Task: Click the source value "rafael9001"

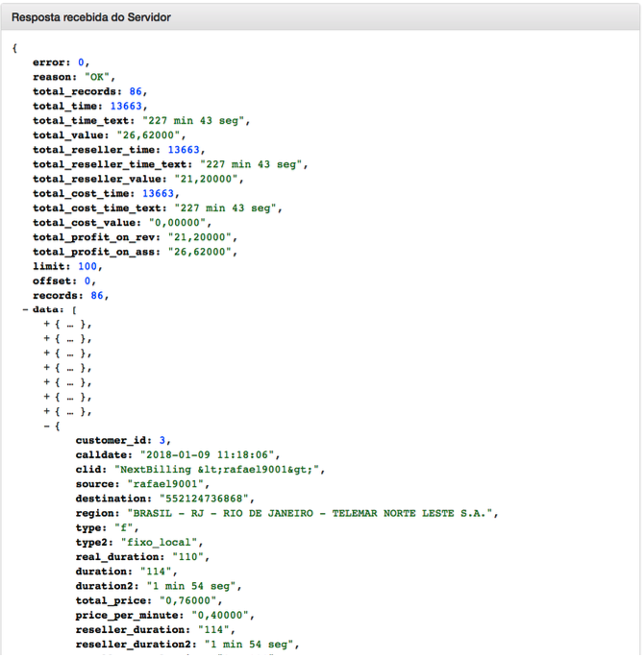Action: 165,484
